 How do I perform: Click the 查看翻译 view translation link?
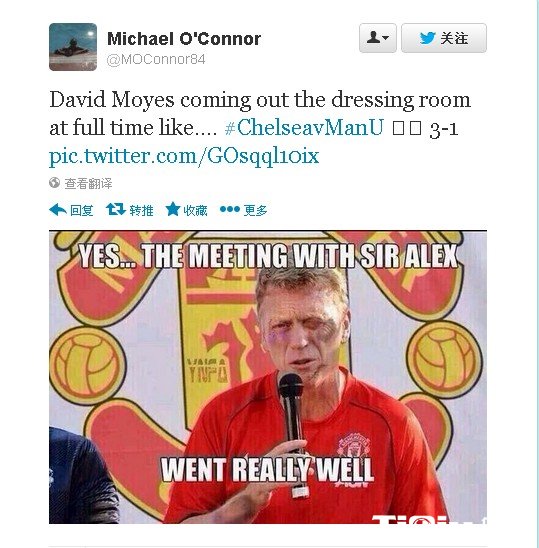[x=88, y=183]
